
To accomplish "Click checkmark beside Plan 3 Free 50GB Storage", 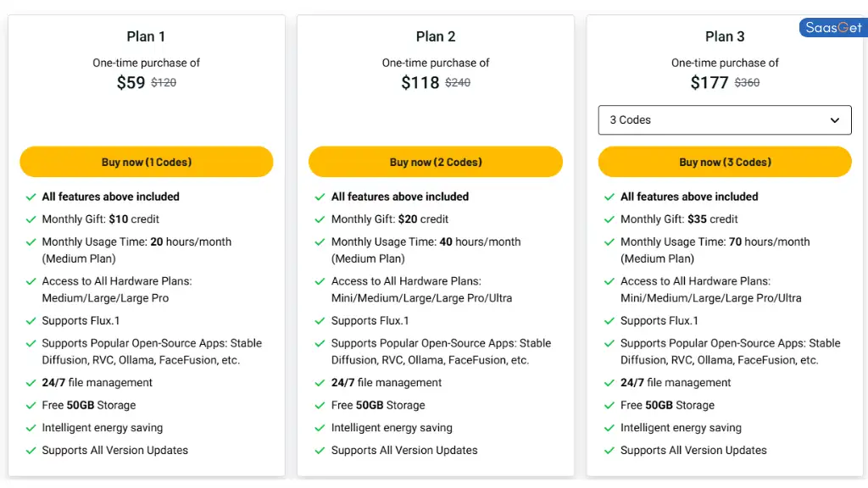I will coord(609,406).
